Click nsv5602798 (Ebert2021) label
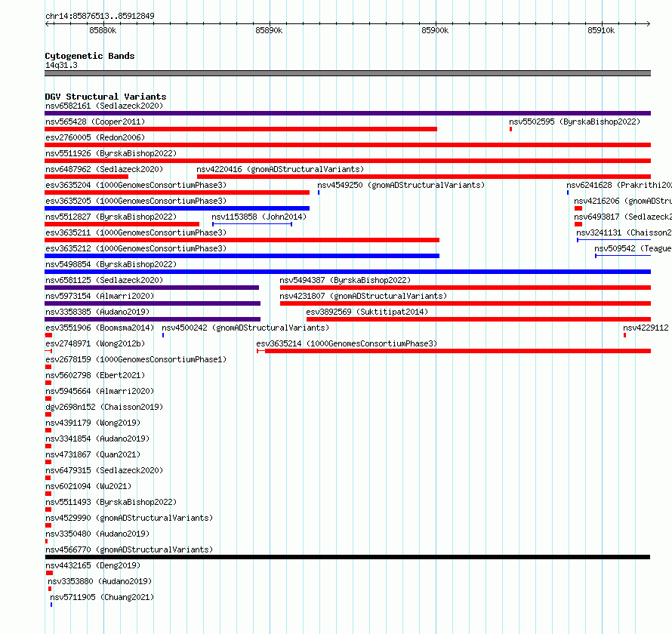Viewport: 672px width, 634px height. coord(95,375)
